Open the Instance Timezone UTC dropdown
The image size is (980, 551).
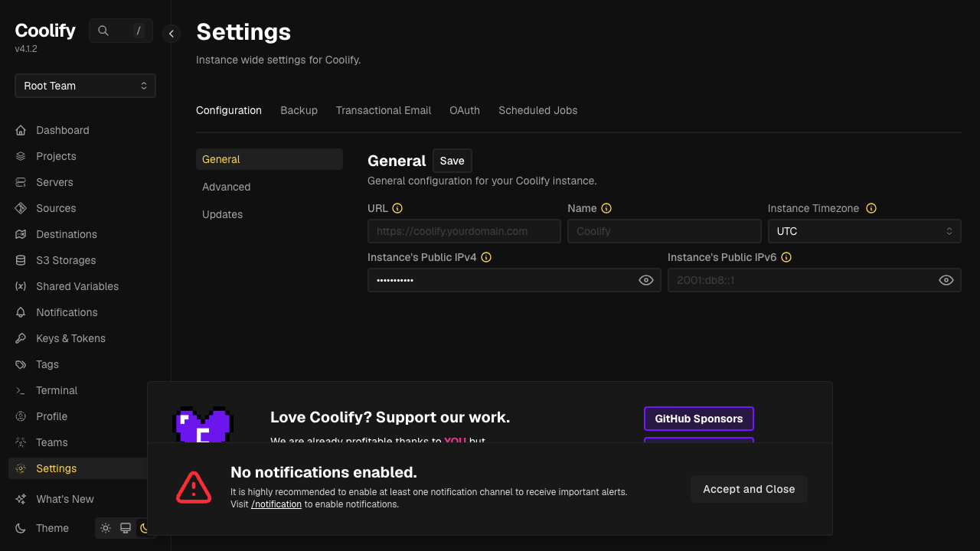coord(864,231)
